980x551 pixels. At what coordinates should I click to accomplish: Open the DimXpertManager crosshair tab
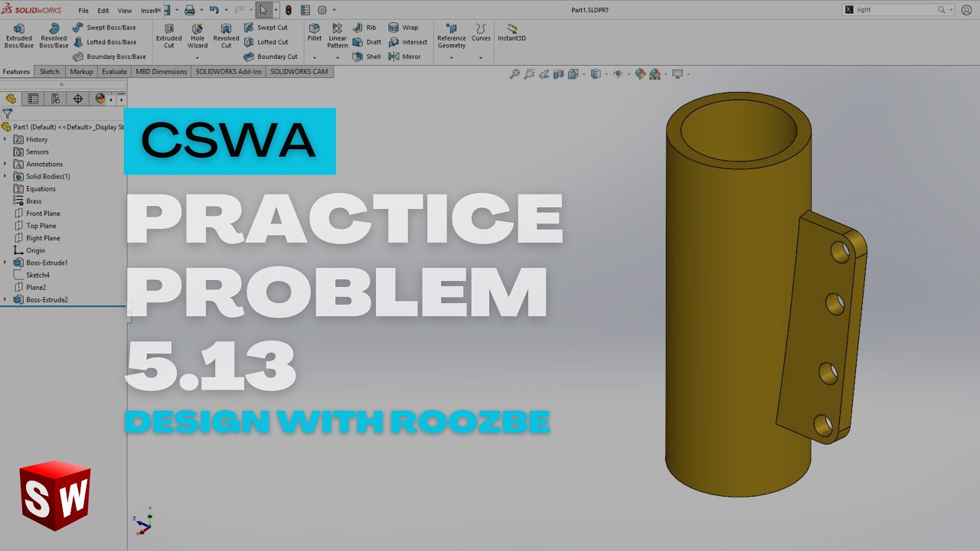[x=77, y=99]
